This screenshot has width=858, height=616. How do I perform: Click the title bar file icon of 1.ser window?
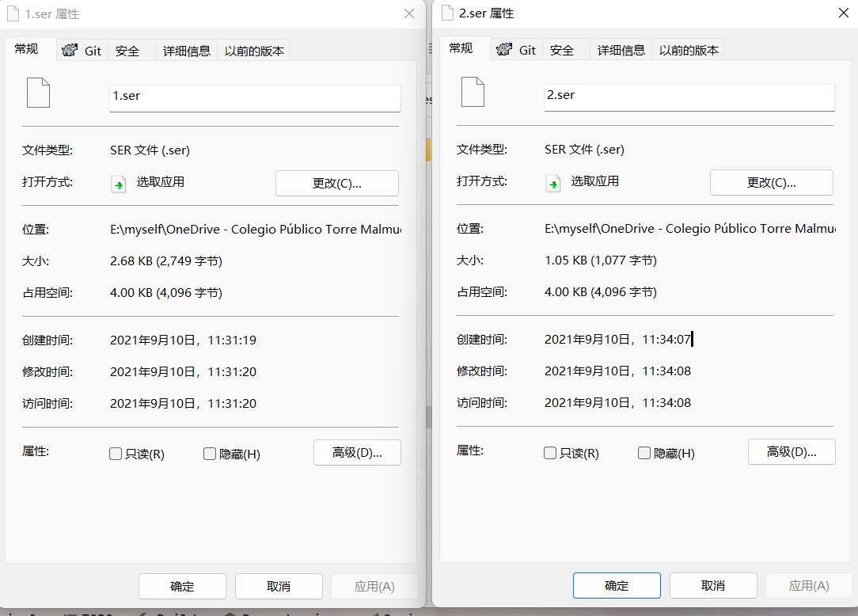(13, 13)
